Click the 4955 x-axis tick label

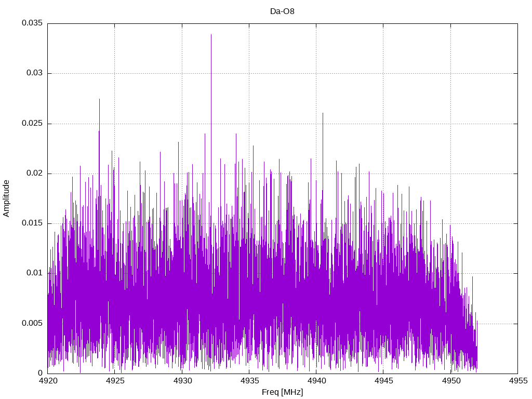(x=517, y=381)
